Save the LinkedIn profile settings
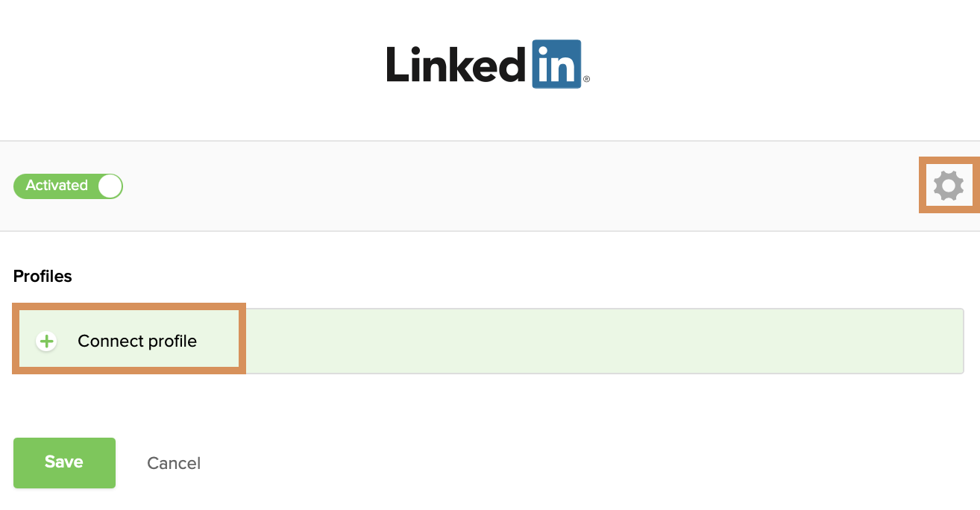Viewport: 980px width, 510px height. pyautogui.click(x=64, y=462)
